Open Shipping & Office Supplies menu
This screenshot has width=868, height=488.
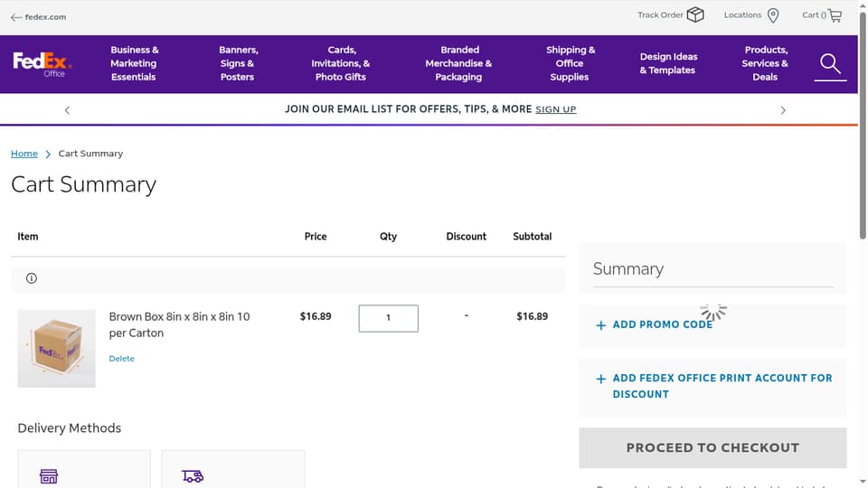(571, 63)
